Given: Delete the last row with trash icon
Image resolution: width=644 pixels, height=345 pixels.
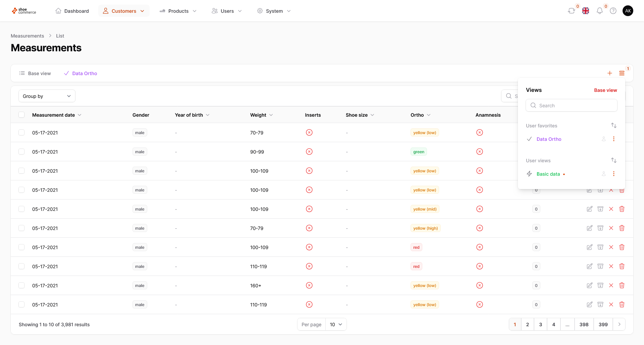Looking at the screenshot, I should pyautogui.click(x=622, y=305).
